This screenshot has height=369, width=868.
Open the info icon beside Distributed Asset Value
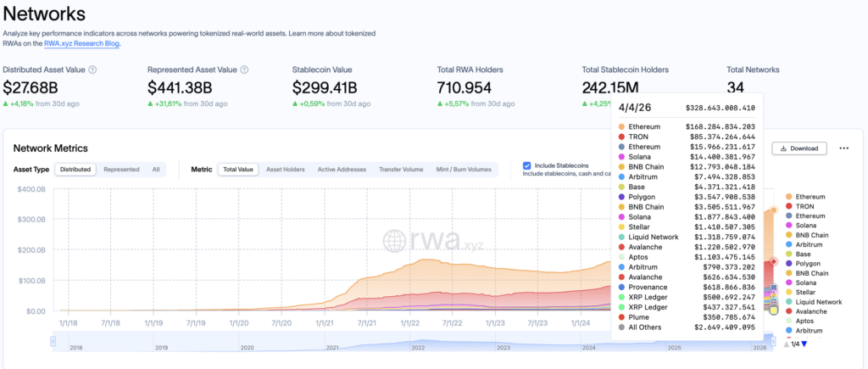(x=93, y=70)
